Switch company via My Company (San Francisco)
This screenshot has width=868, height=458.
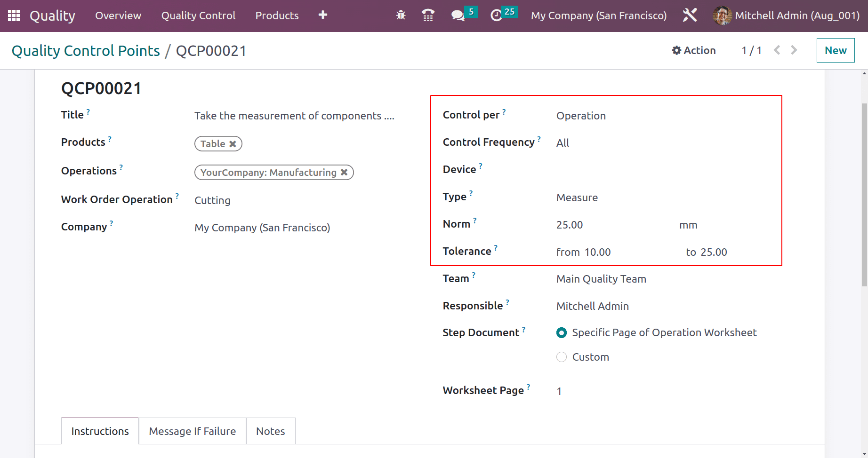[x=599, y=16]
